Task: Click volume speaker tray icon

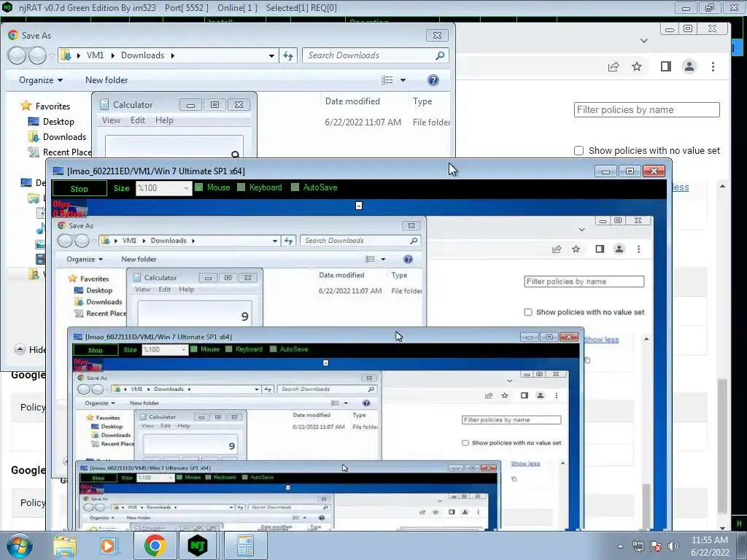Action: [673, 546]
